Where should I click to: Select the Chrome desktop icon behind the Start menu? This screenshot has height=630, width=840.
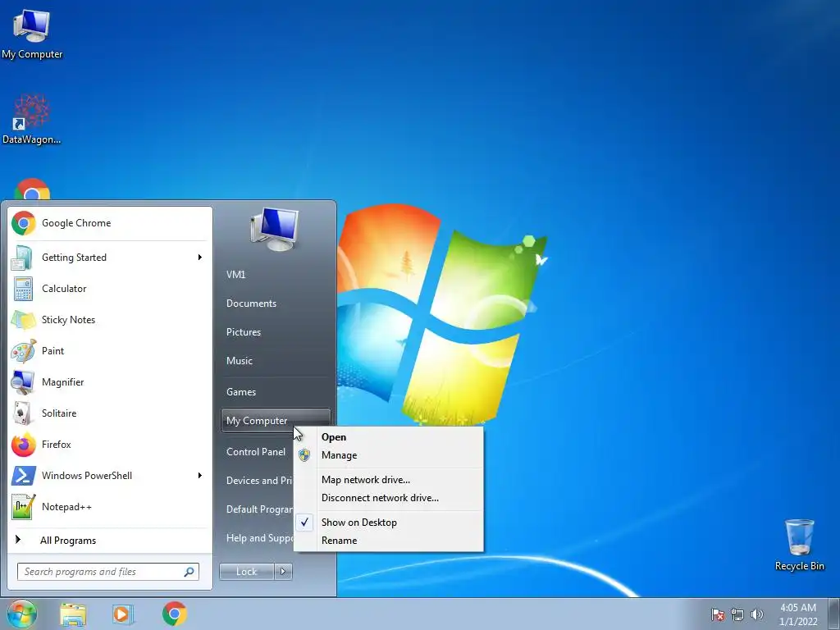32,189
